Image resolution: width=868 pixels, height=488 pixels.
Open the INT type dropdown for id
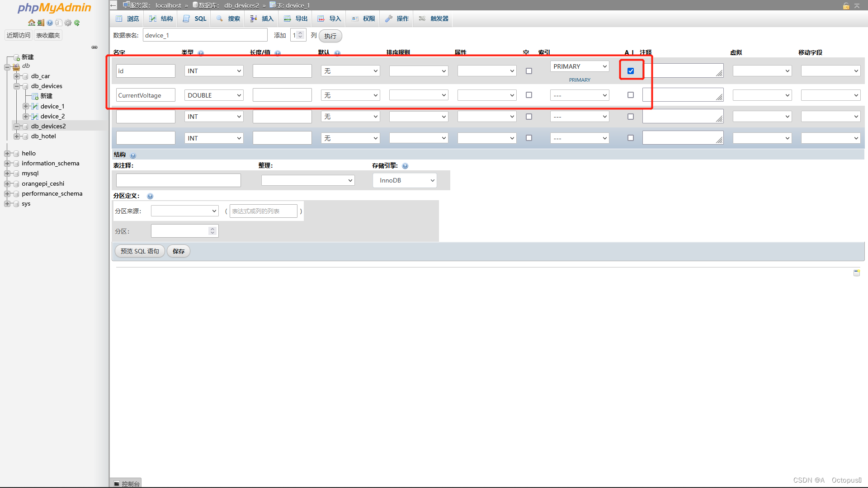tap(214, 71)
